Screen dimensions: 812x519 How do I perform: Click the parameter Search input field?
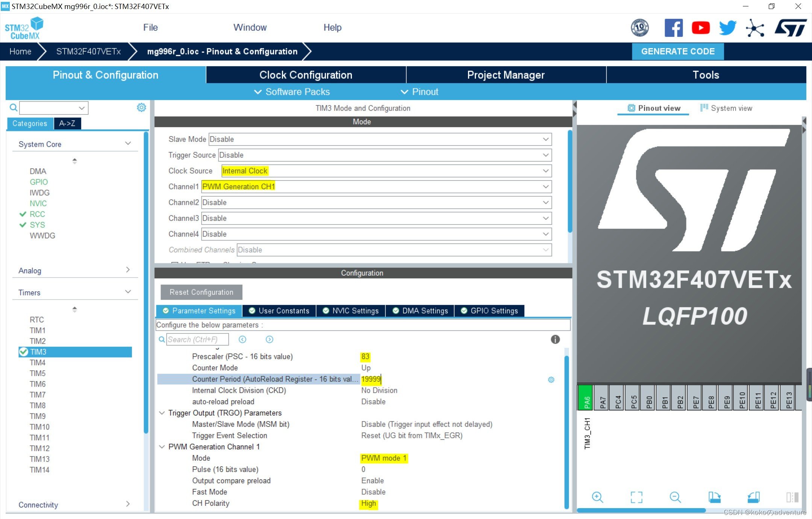(x=197, y=340)
